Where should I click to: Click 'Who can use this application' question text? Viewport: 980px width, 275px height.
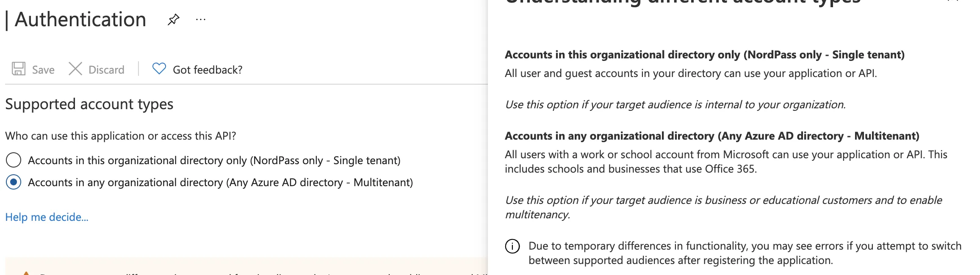click(x=121, y=136)
